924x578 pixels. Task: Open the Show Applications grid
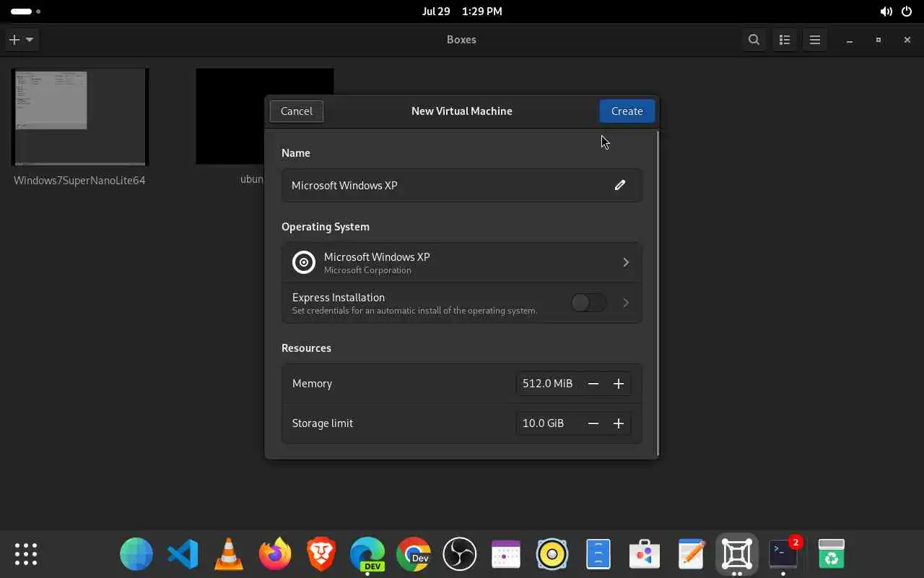click(x=26, y=554)
